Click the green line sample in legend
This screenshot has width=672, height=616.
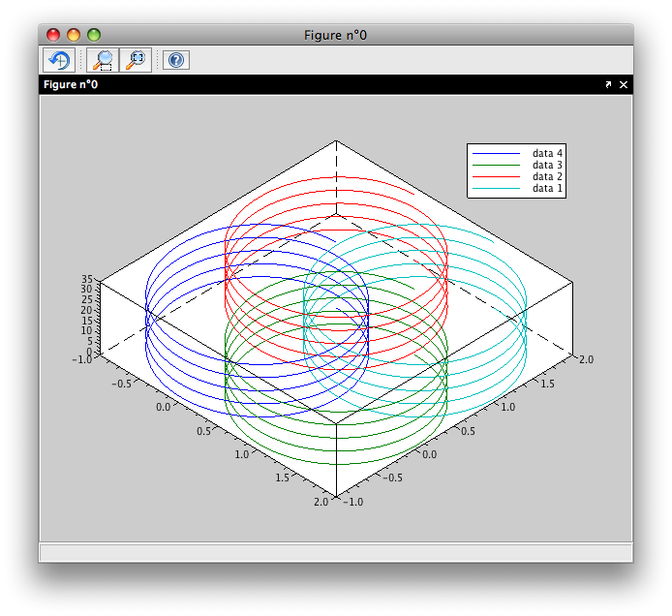tap(496, 166)
